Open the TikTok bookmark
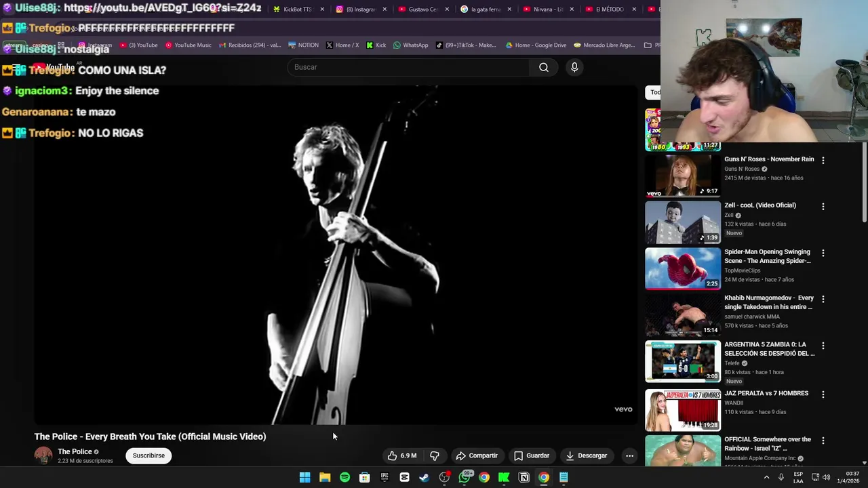868x488 pixels. pos(466,45)
